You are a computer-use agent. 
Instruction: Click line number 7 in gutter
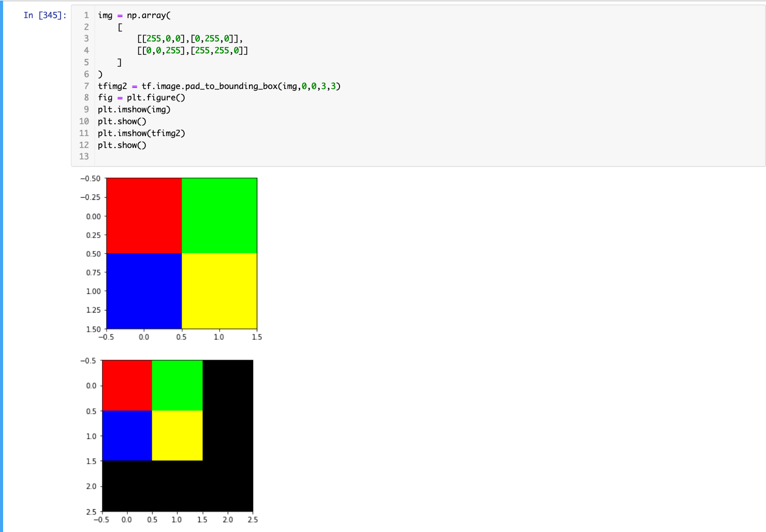tap(86, 86)
